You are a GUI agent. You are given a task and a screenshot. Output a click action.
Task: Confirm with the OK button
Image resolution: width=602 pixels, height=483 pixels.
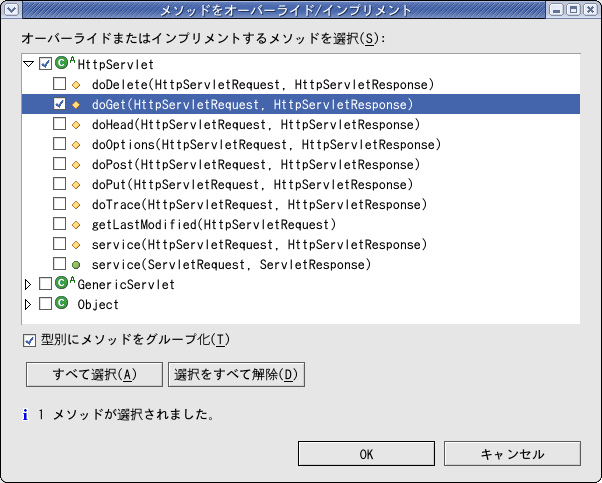366,454
